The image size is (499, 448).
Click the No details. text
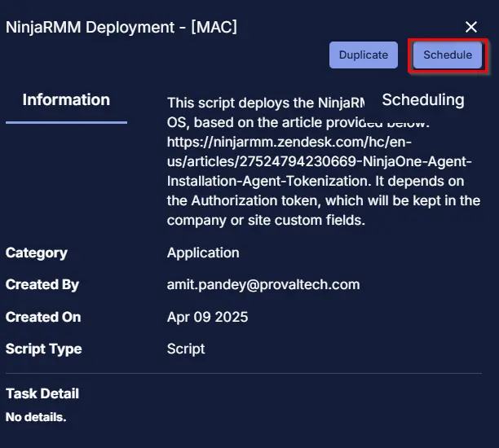pyautogui.click(x=36, y=417)
